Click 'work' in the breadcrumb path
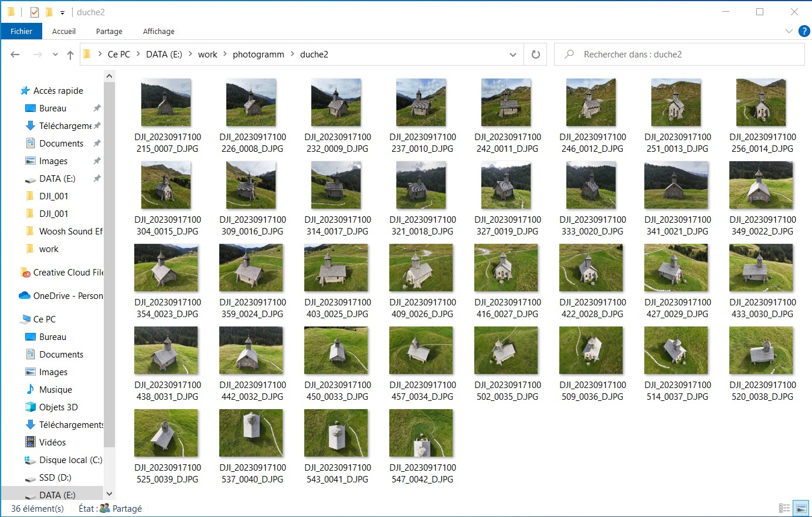 click(x=208, y=55)
